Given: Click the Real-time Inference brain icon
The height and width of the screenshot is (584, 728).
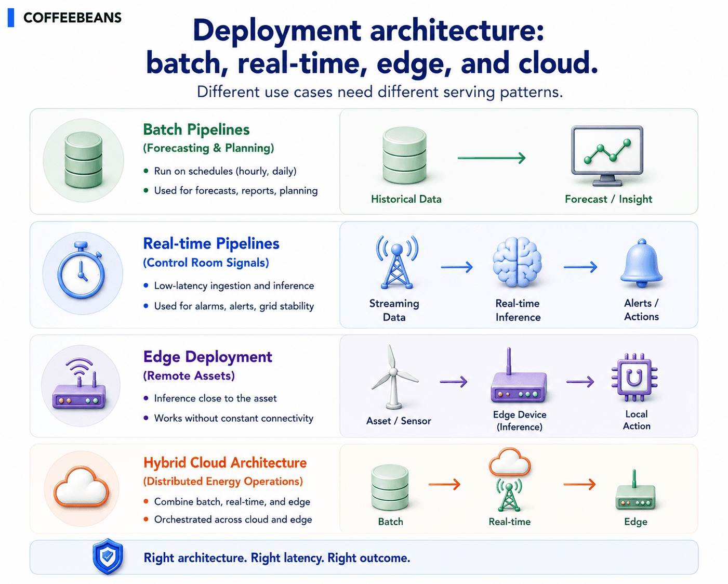Looking at the screenshot, I should pyautogui.click(x=517, y=262).
